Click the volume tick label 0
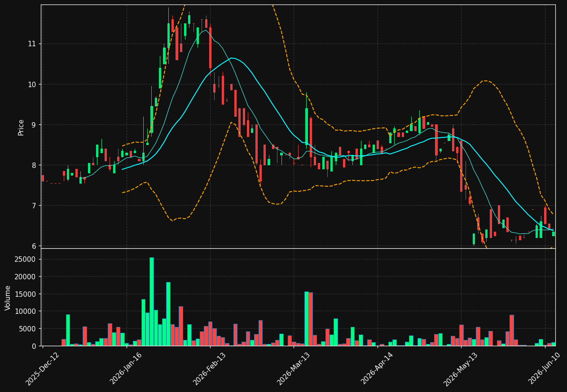Image resolution: width=567 pixels, height=392 pixels. [x=35, y=346]
